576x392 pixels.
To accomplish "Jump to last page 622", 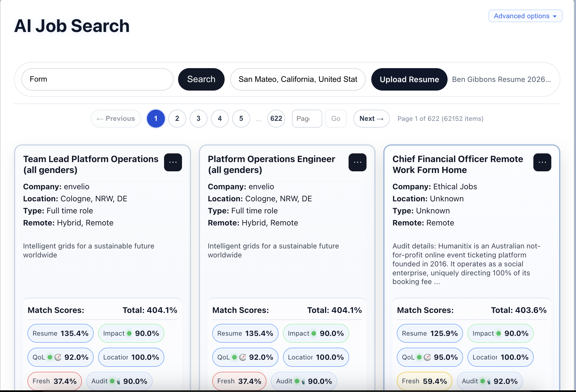I will [x=276, y=119].
